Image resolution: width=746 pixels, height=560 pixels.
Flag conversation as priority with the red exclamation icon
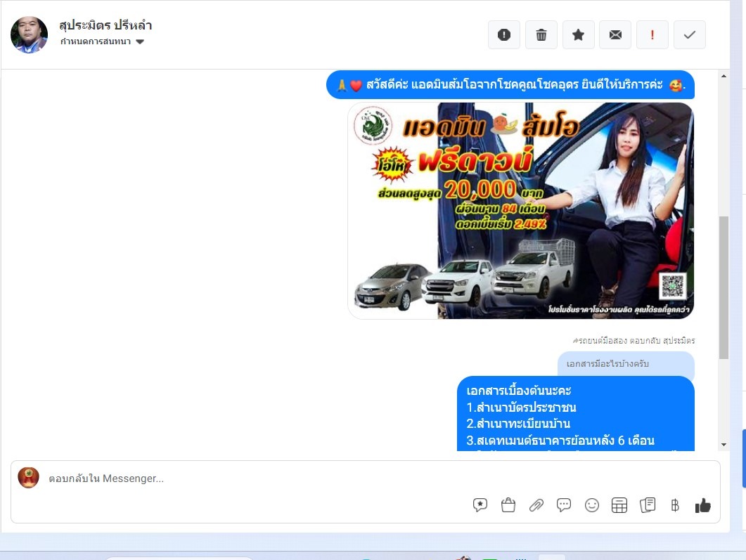652,35
